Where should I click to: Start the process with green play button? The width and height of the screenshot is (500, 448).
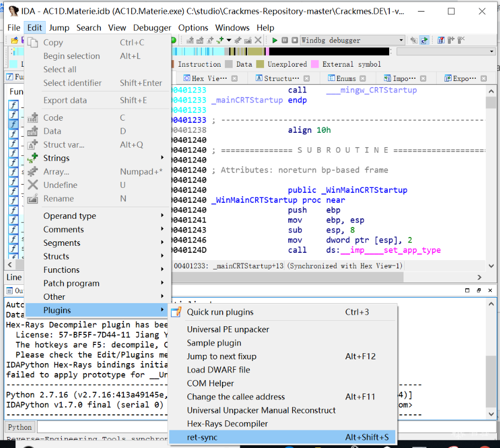pos(275,40)
